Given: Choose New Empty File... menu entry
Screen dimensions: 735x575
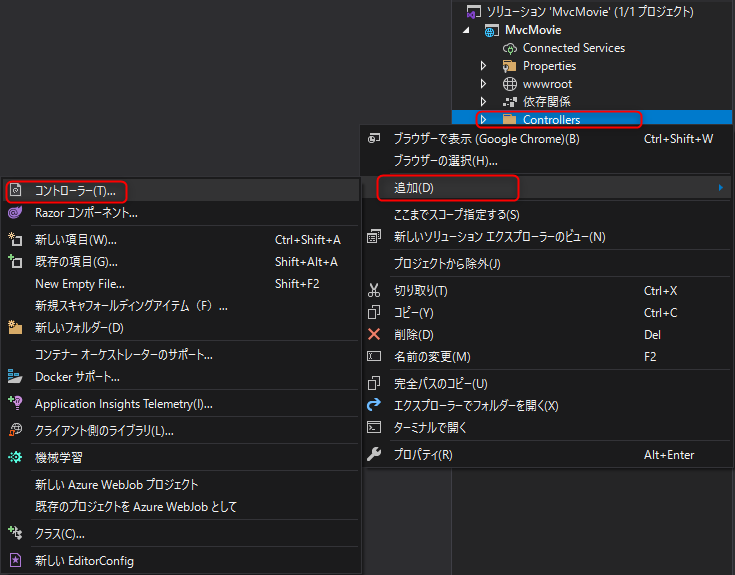Looking at the screenshot, I should 180,284.
